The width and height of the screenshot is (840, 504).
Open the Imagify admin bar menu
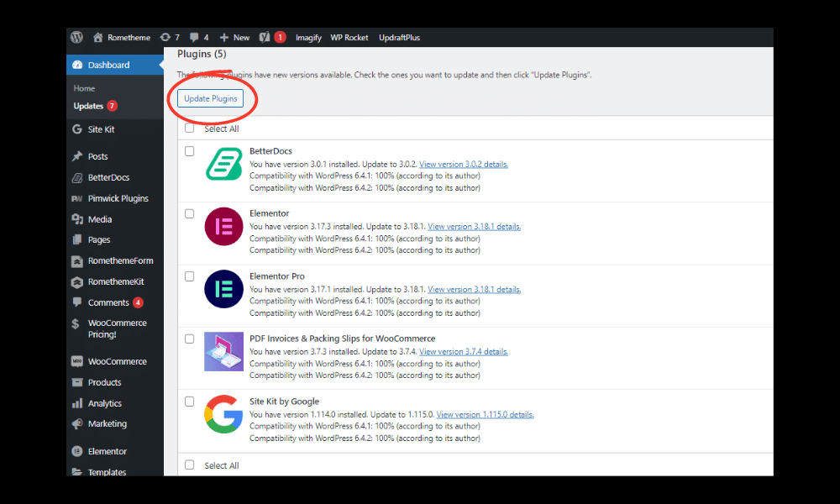click(308, 38)
